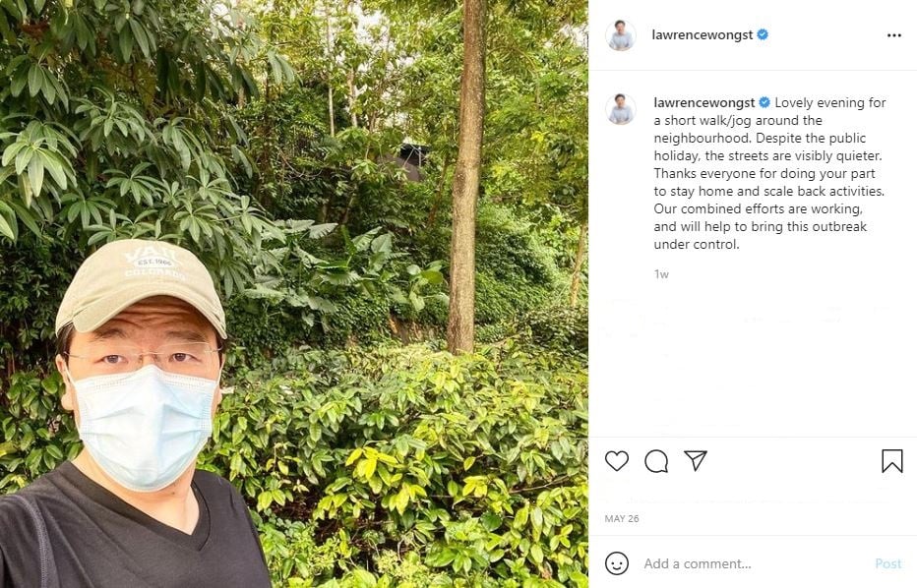Viewport: 917px width, 588px height.
Task: Open emoji picker smiley icon
Action: [x=617, y=563]
